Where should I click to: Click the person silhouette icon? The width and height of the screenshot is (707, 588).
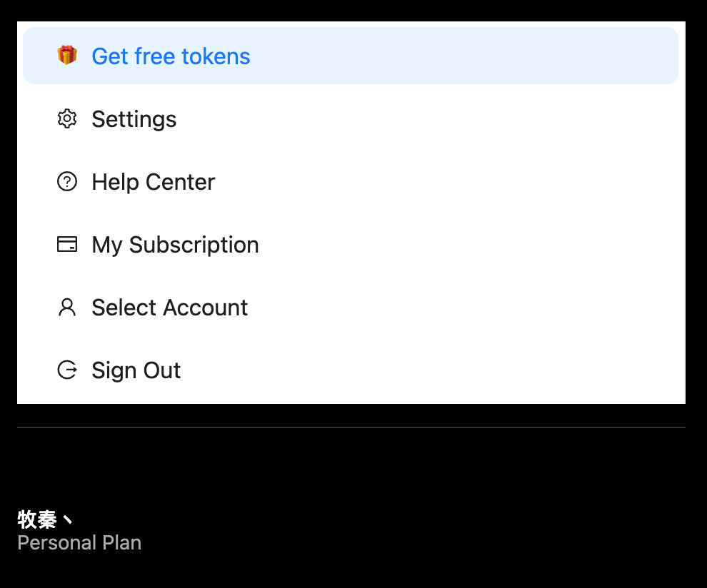point(67,308)
